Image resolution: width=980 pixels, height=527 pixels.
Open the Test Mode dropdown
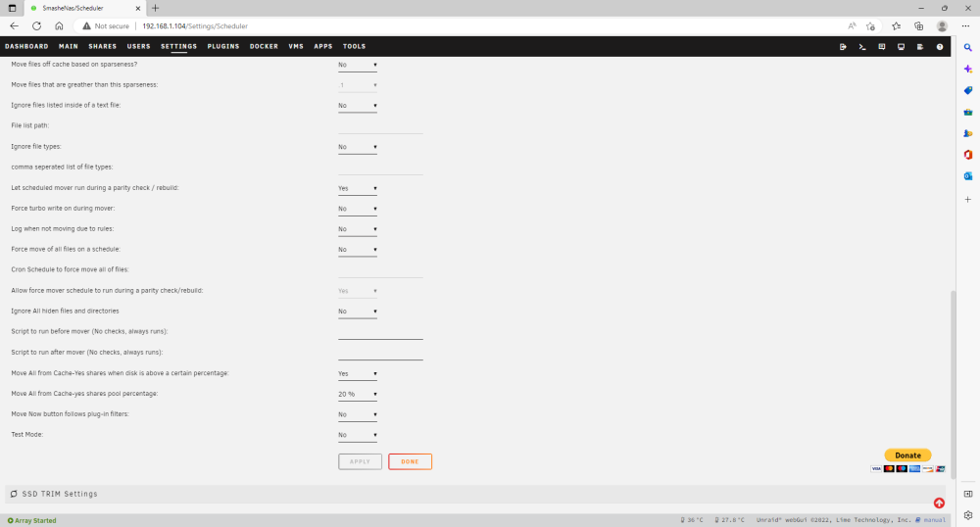(x=358, y=435)
